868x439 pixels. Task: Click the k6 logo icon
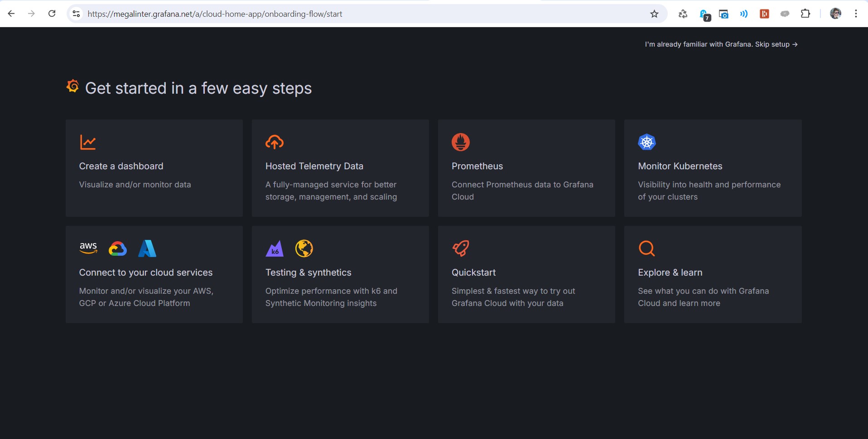coord(275,248)
